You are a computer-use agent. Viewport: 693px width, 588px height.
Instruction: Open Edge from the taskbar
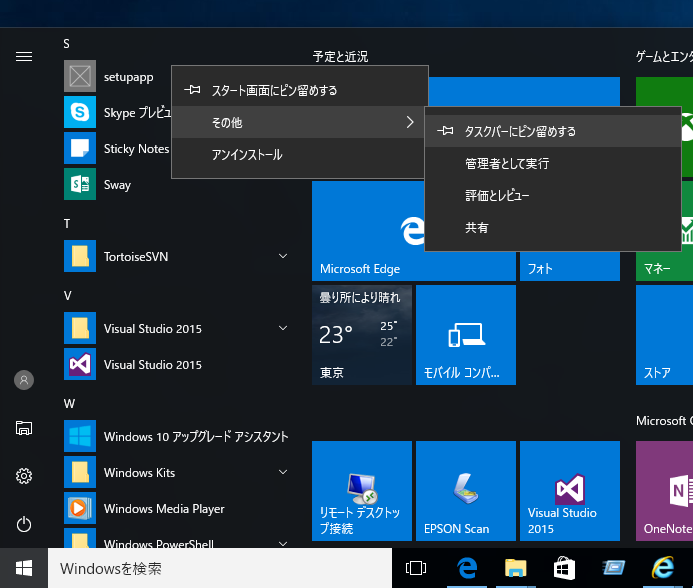click(x=467, y=568)
